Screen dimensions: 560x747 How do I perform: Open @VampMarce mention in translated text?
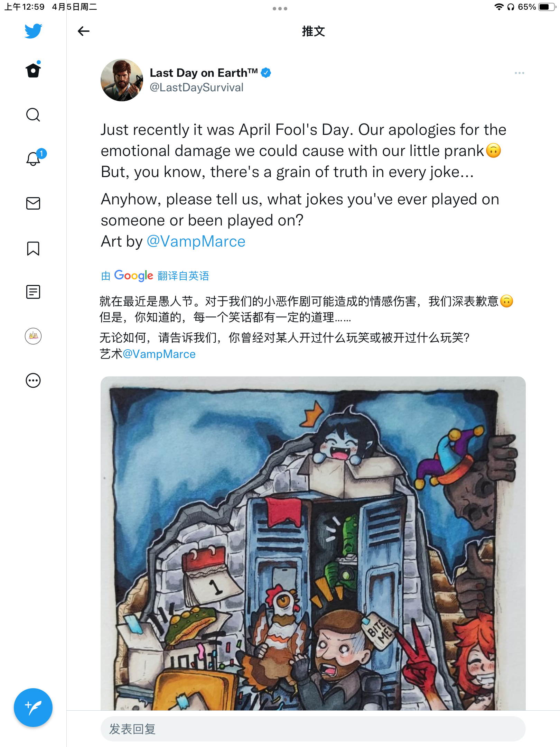coord(159,354)
